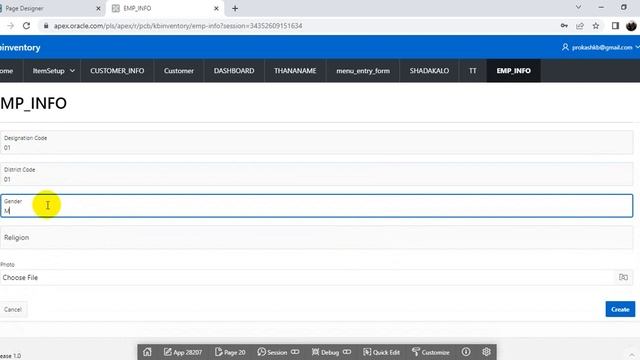
Task: Open developer toolbar settings gear
Action: pyautogui.click(x=486, y=352)
